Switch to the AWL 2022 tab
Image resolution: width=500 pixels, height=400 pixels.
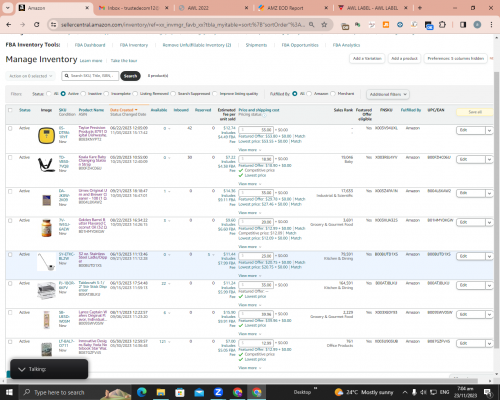213,8
